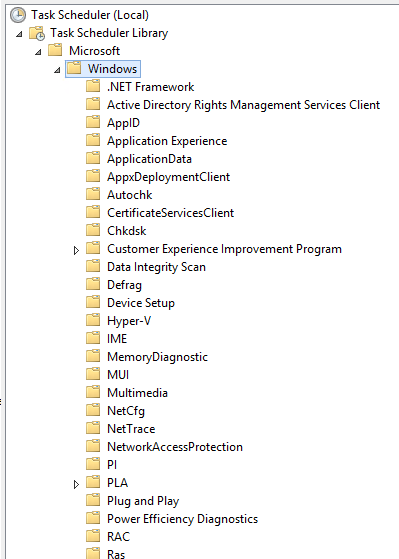This screenshot has height=559, width=399.
Task: Click the Windows folder icon
Action: tap(74, 68)
